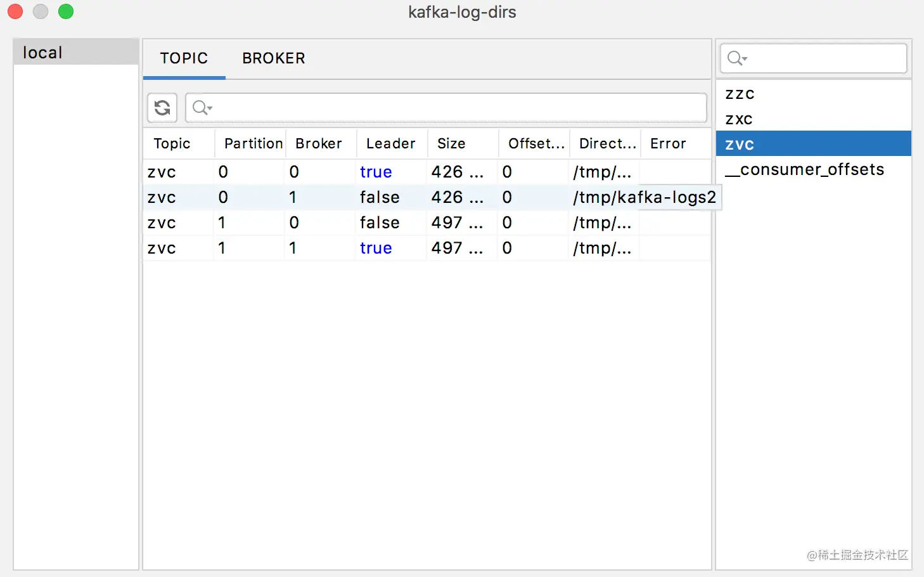
Task: Focus the table filter search field
Action: 456,108
